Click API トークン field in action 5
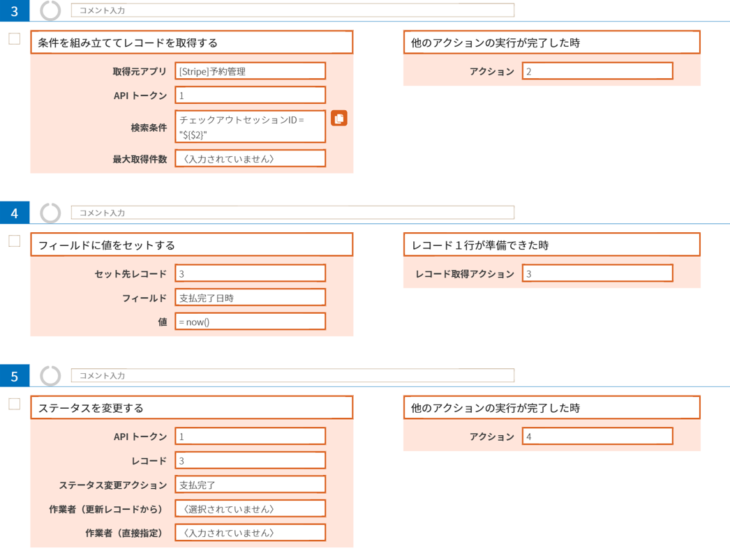 [x=250, y=437]
